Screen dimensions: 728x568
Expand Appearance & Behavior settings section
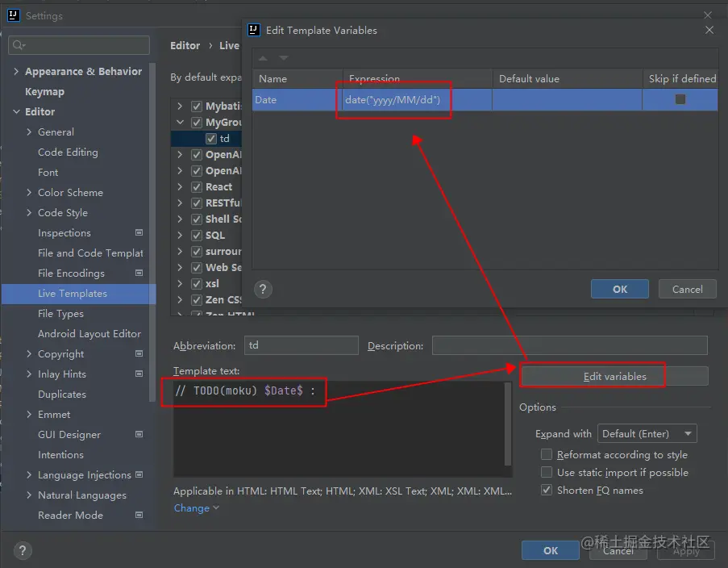[x=16, y=71]
